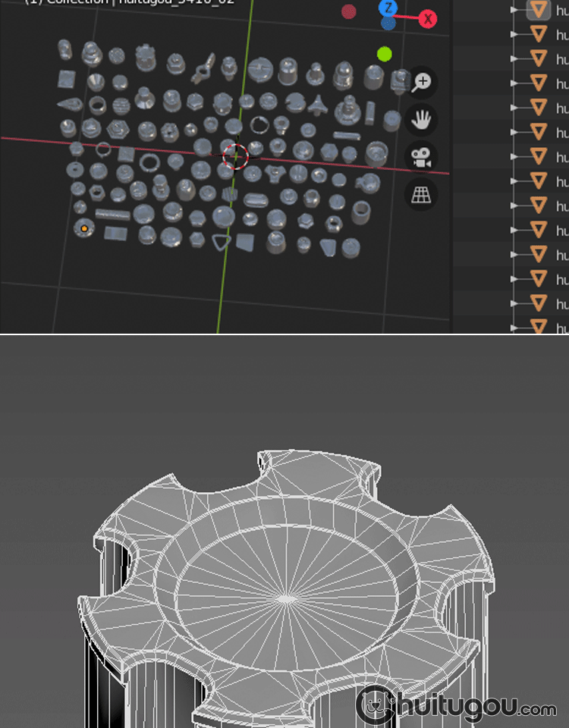Click the center vertex of wireframe model
569x728 pixels.
286,598
